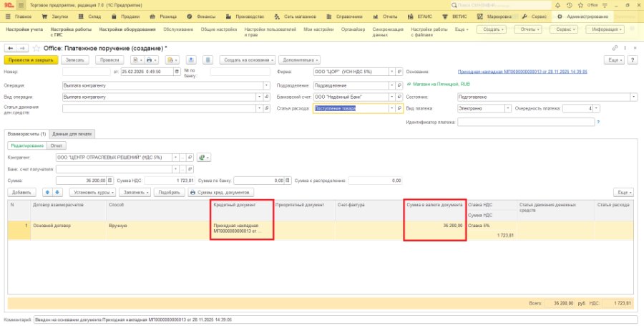Image resolution: width=644 pixels, height=326 pixels.
Task: Open the Маркировка section
Action: coord(494,17)
